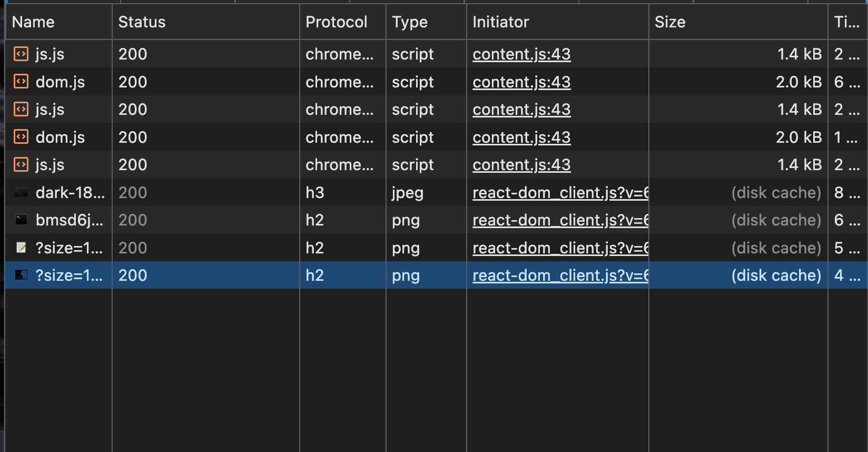Sort requests by Status column header
Image resolution: width=868 pixels, height=452 pixels.
coord(142,22)
